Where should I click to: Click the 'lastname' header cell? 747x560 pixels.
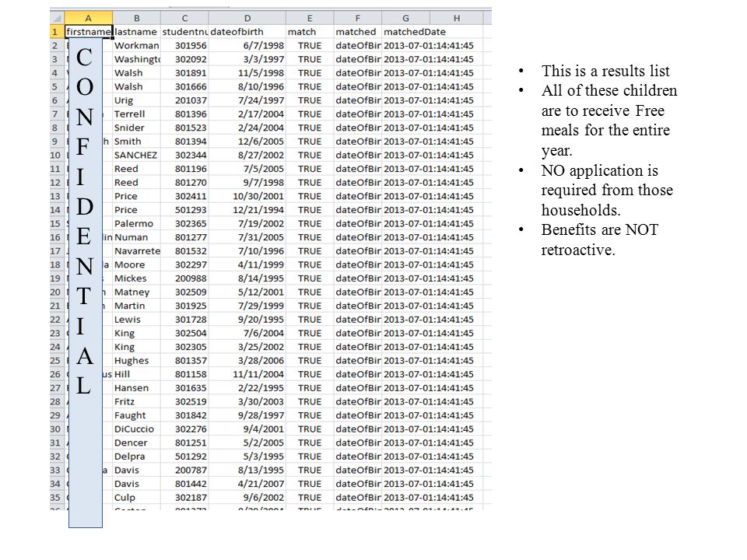click(137, 32)
